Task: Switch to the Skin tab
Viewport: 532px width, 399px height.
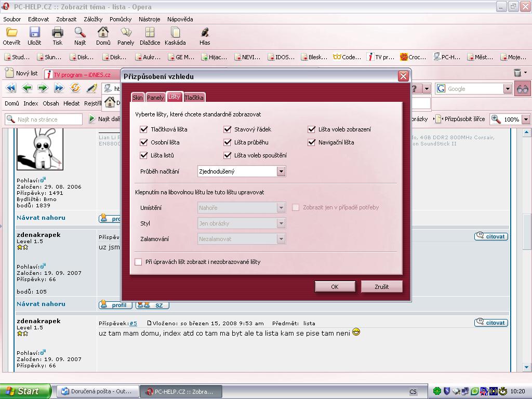Action: click(x=137, y=98)
